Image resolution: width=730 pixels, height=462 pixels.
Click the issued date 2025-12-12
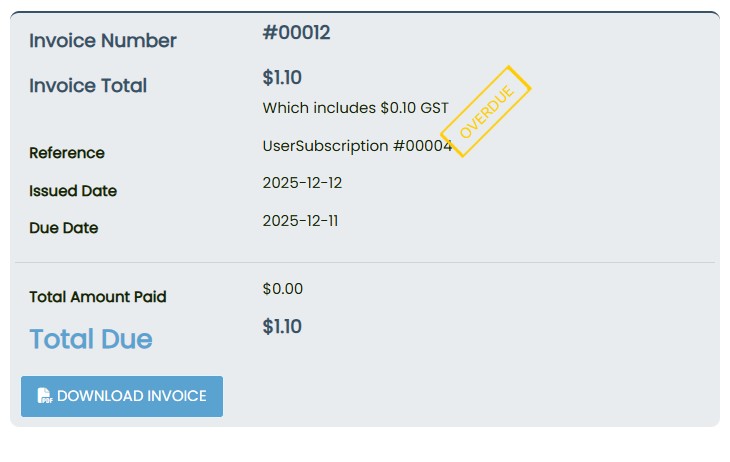302,183
